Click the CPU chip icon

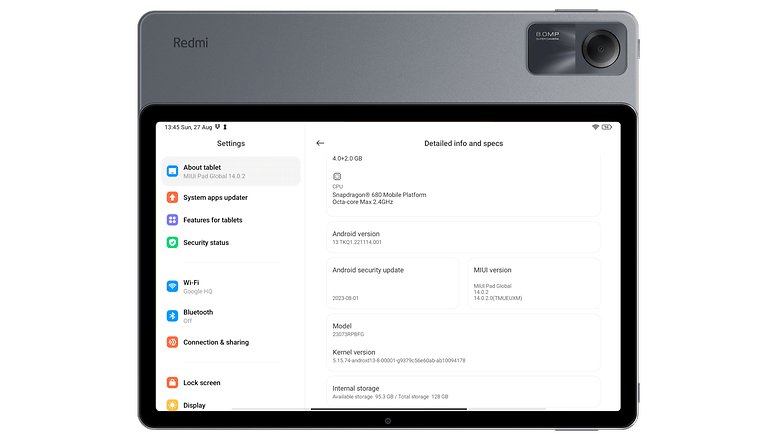(x=337, y=177)
